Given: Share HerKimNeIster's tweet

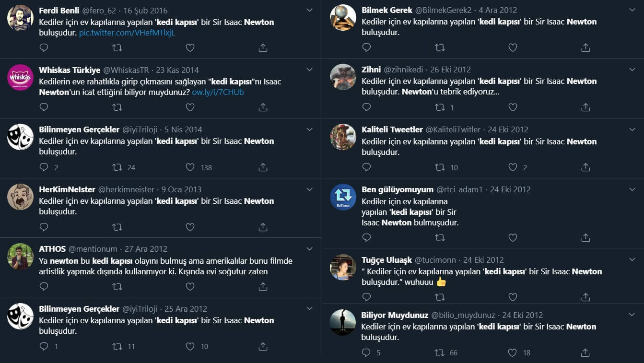Looking at the screenshot, I should point(263,227).
